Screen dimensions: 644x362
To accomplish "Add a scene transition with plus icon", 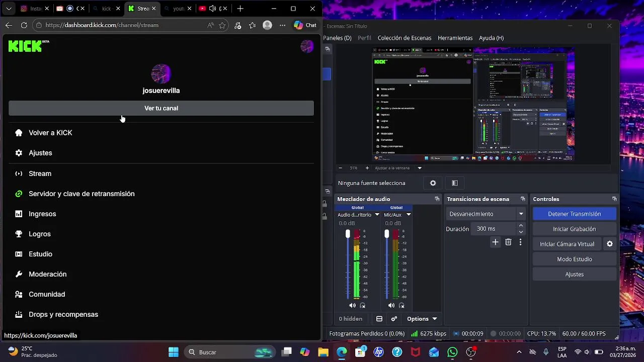I will tap(495, 242).
